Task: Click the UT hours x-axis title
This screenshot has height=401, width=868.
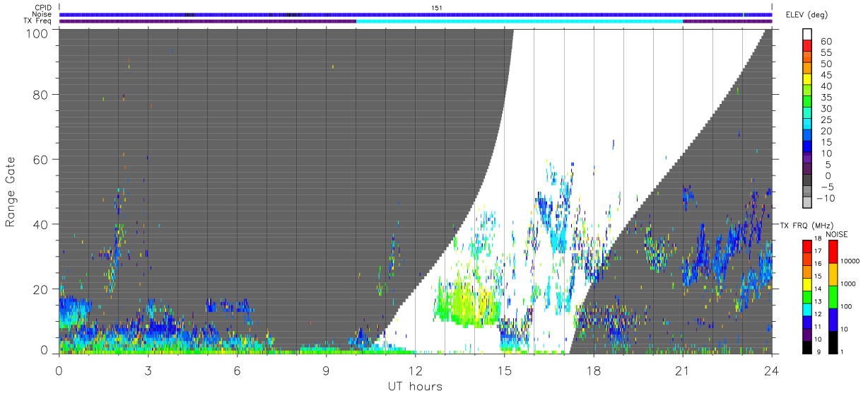Action: tap(414, 387)
